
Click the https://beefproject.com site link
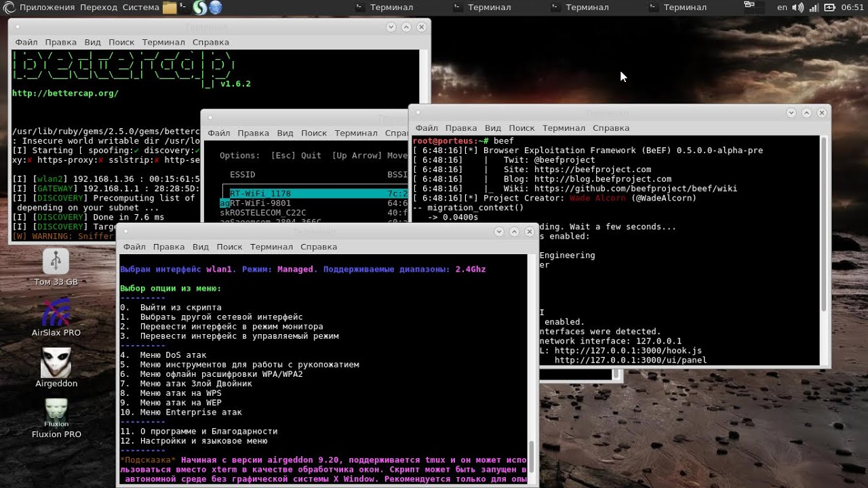[x=593, y=169]
